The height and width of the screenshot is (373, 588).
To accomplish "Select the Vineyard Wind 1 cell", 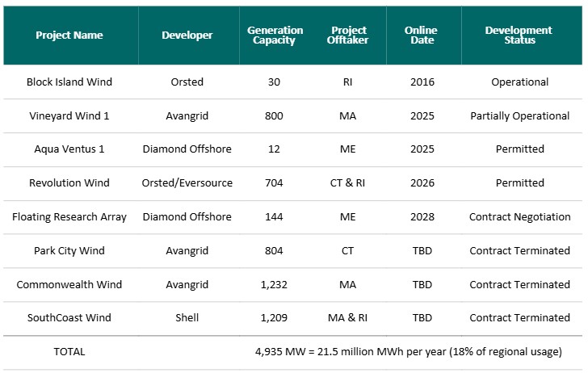I will click(69, 115).
